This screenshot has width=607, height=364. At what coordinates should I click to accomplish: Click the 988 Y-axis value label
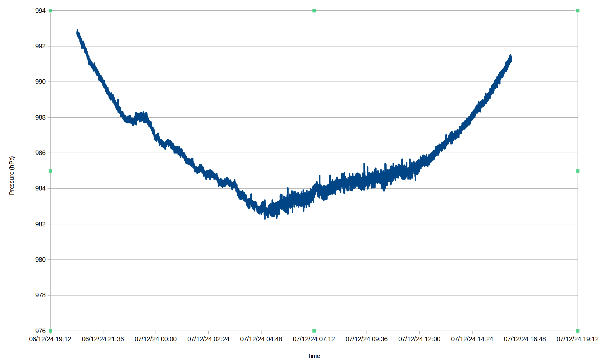point(40,118)
